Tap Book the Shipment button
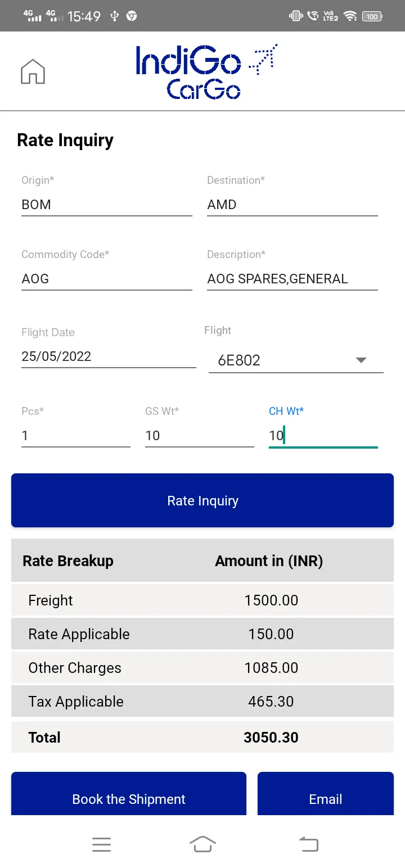The width and height of the screenshot is (405, 868). 129,794
